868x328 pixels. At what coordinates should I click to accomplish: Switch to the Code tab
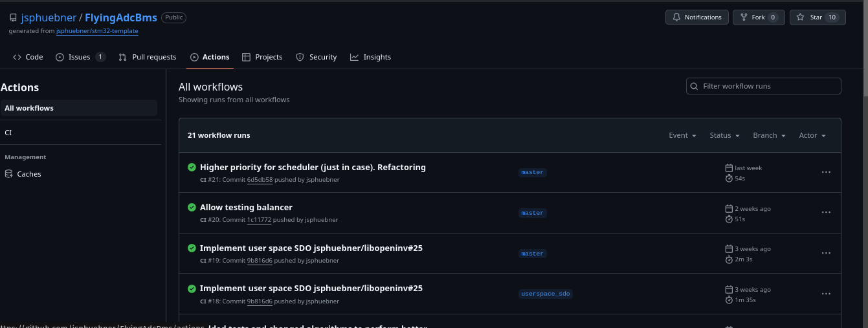tap(28, 57)
